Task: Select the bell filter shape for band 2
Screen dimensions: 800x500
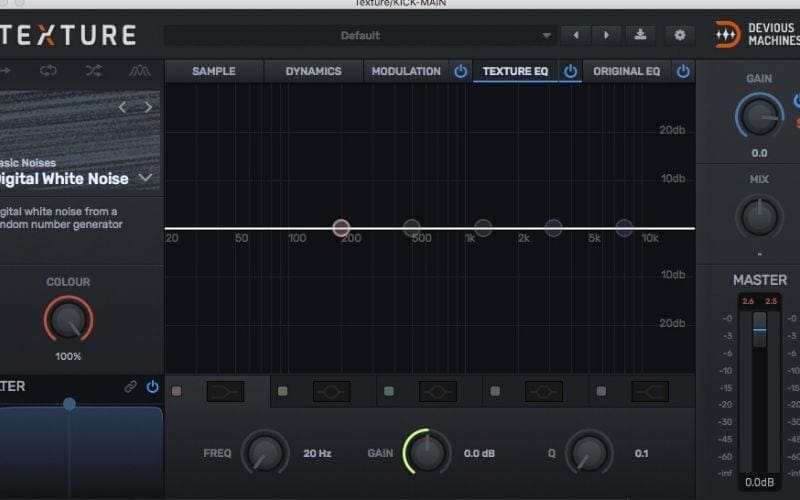Action: (x=332, y=392)
